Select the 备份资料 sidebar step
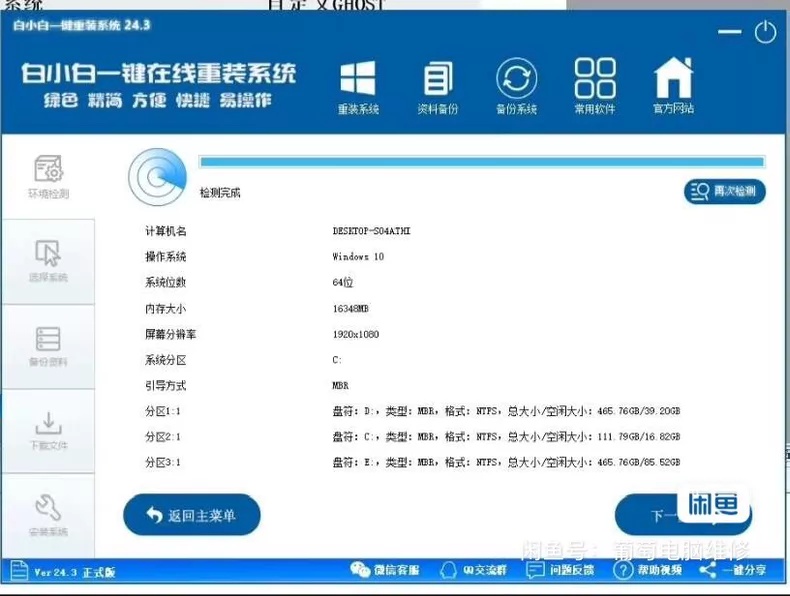The image size is (790, 596). pyautogui.click(x=48, y=347)
